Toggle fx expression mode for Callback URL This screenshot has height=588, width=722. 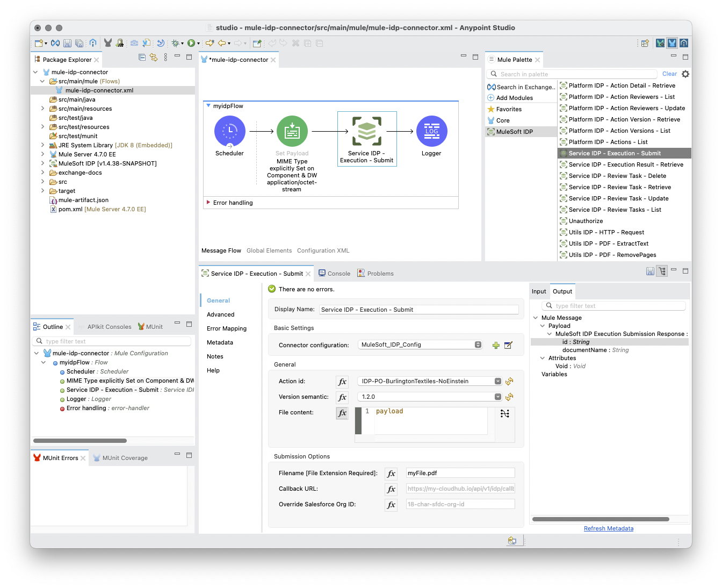391,489
